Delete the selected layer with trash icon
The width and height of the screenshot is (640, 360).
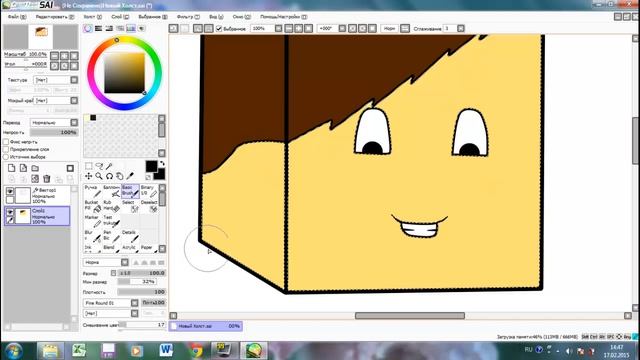(x=47, y=179)
